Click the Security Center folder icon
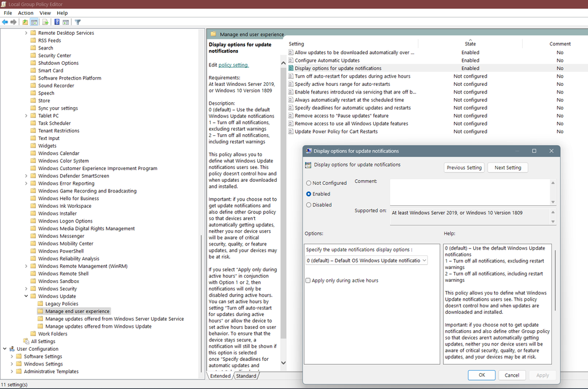588x389 pixels. point(33,55)
